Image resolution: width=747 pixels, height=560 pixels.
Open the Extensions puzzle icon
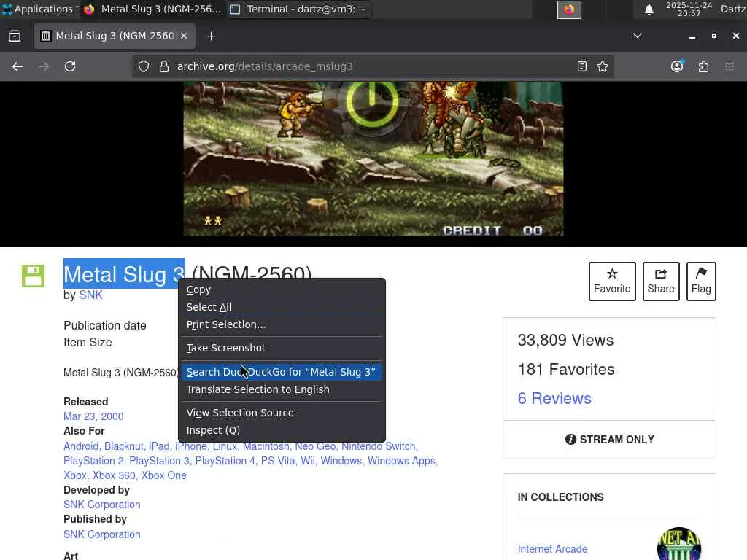click(703, 66)
